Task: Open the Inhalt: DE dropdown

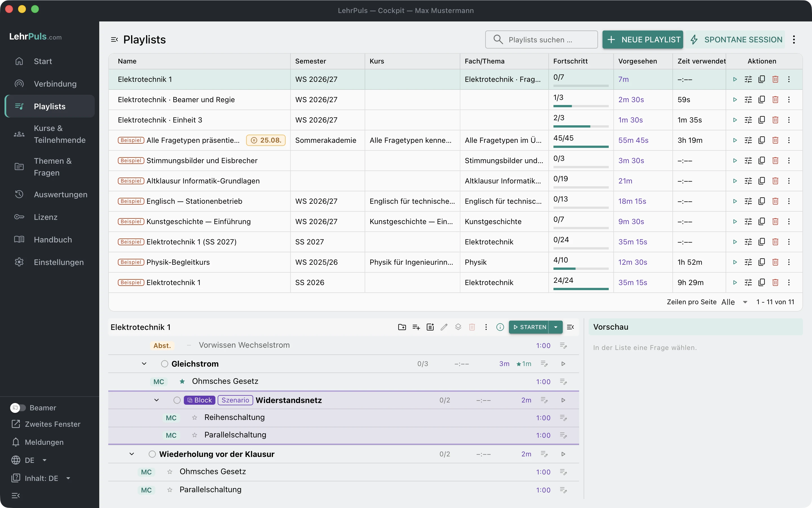Action: (41, 478)
